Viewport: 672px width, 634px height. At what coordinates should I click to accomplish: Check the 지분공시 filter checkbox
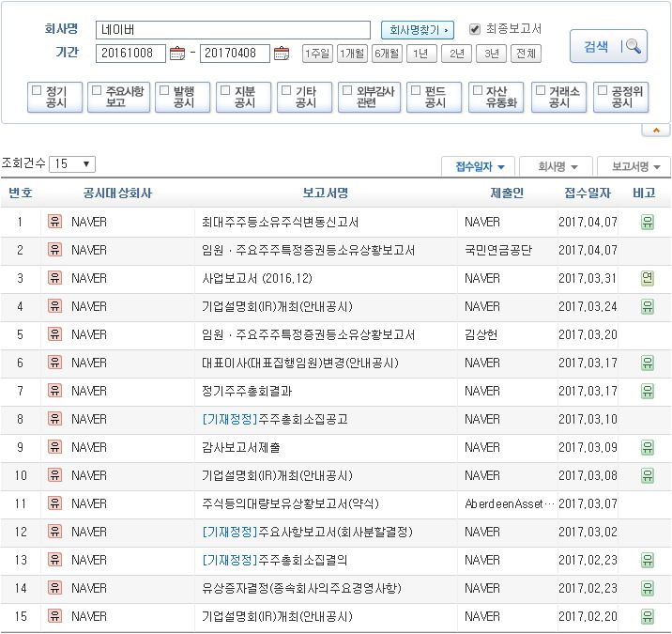(x=225, y=90)
